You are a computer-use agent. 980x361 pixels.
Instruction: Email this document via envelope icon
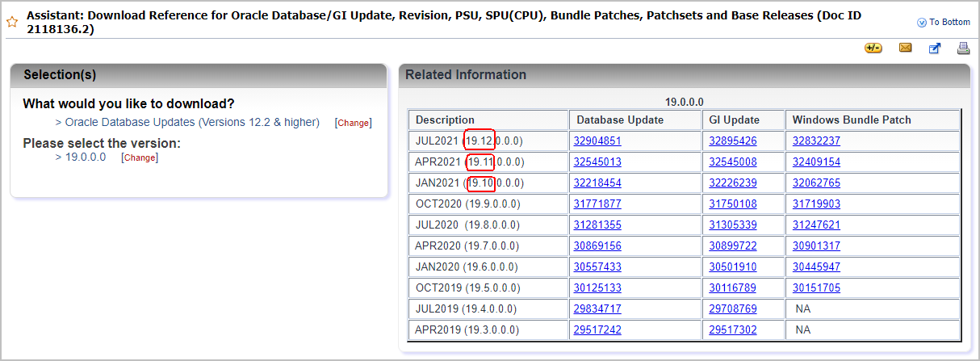point(906,48)
